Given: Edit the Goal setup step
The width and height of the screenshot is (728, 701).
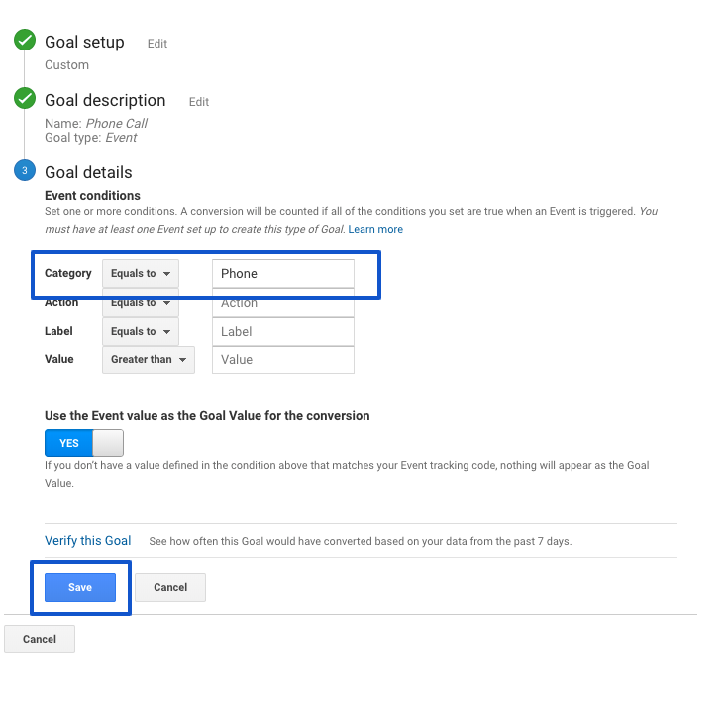Looking at the screenshot, I should pos(156,44).
